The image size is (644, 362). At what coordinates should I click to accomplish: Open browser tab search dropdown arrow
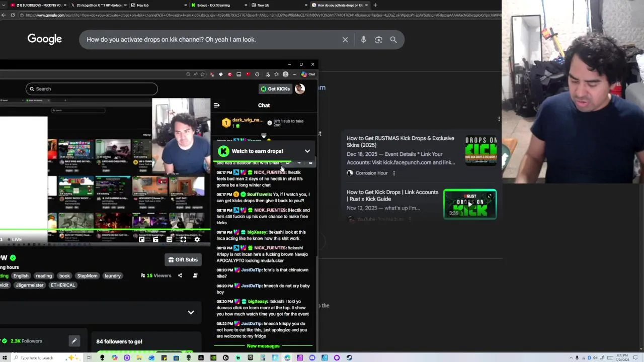pyautogui.click(x=3, y=5)
